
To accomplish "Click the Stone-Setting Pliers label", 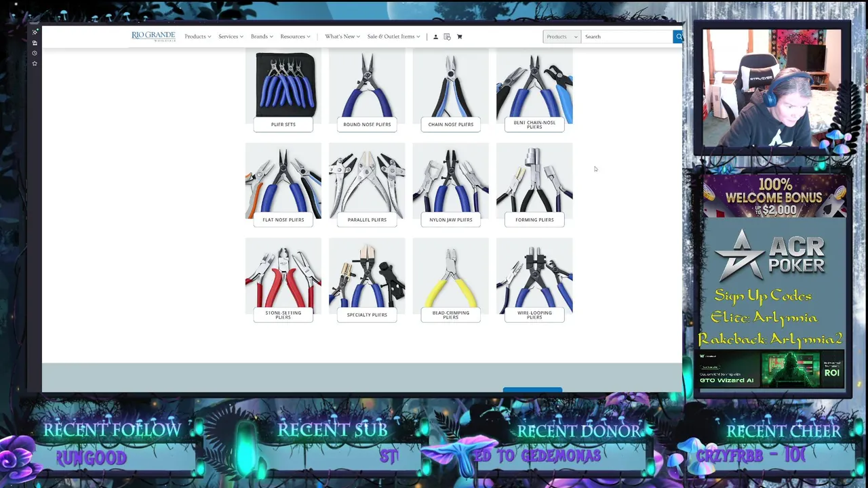I will click(x=283, y=314).
